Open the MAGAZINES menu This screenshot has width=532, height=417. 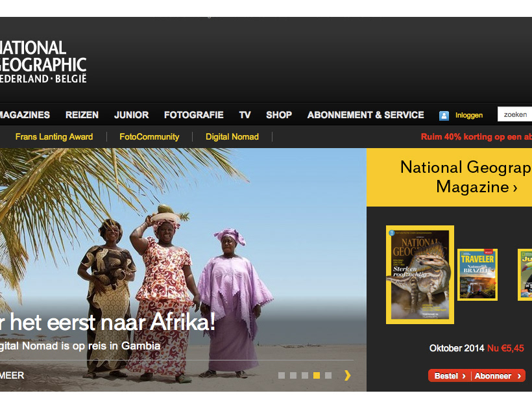[25, 115]
